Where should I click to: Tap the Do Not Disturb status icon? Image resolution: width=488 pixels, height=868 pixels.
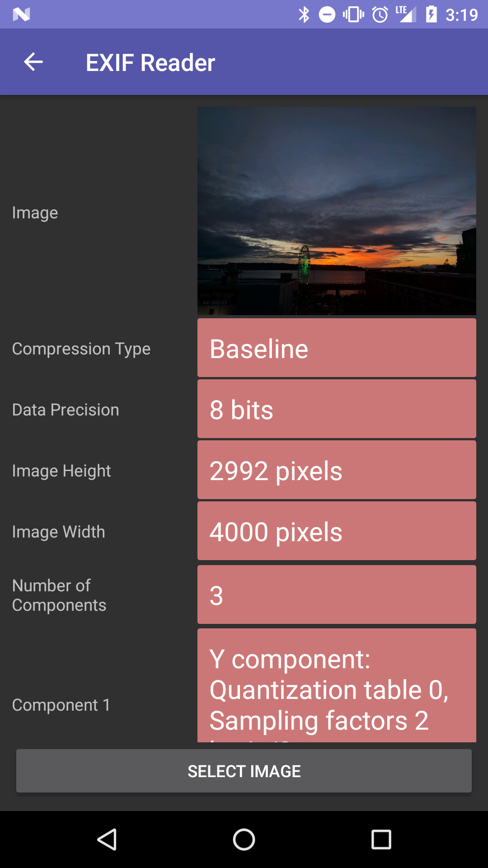[x=327, y=14]
